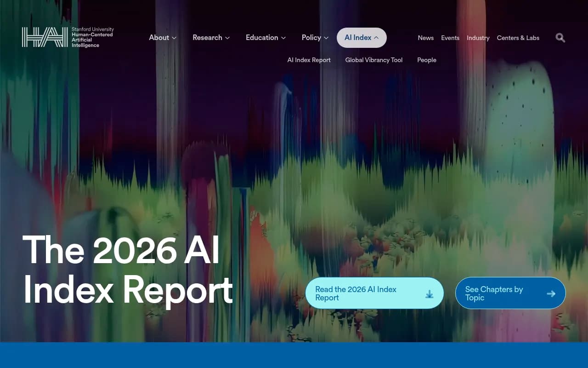
Task: Open the AI Index Report submenu item
Action: (309, 60)
